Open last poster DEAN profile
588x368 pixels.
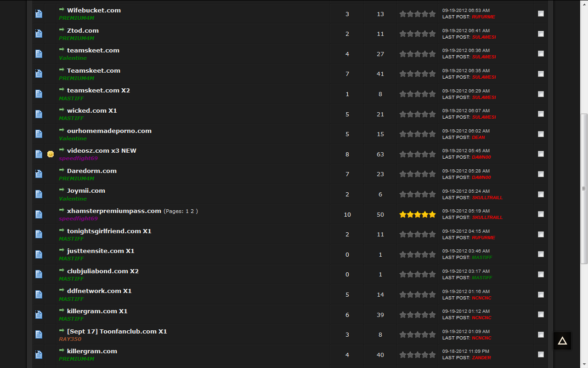click(478, 137)
